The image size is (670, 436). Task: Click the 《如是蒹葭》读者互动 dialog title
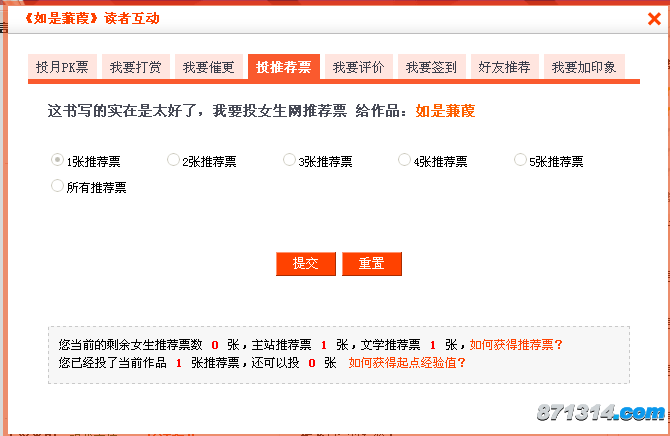pyautogui.click(x=92, y=18)
